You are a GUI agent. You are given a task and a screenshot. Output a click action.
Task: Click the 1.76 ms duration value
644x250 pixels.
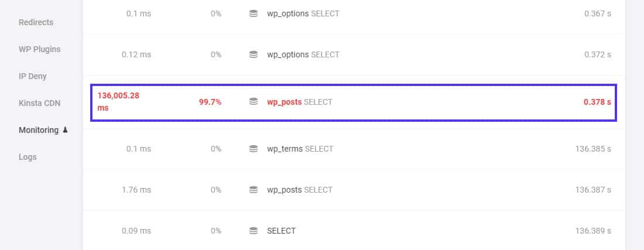point(136,190)
